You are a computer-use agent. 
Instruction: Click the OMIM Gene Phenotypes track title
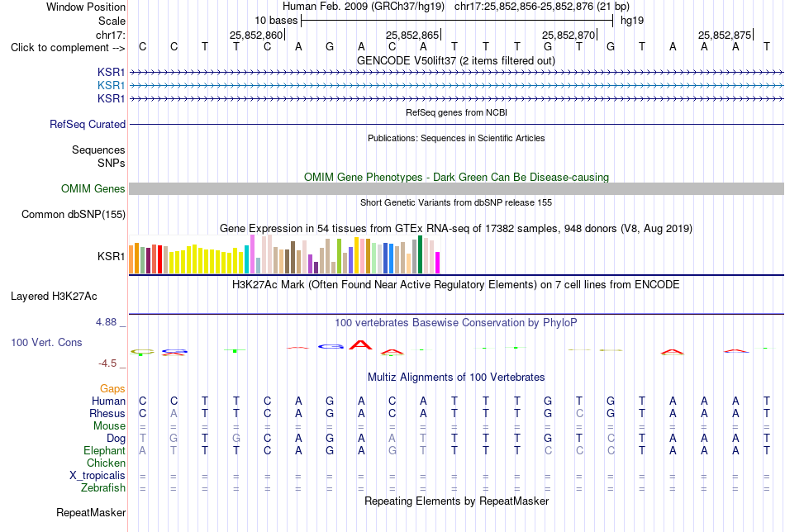click(456, 177)
